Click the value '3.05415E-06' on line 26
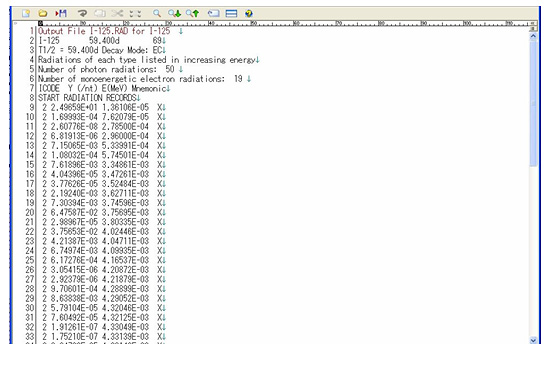Screen dimensions: 551x369 [x=74, y=270]
